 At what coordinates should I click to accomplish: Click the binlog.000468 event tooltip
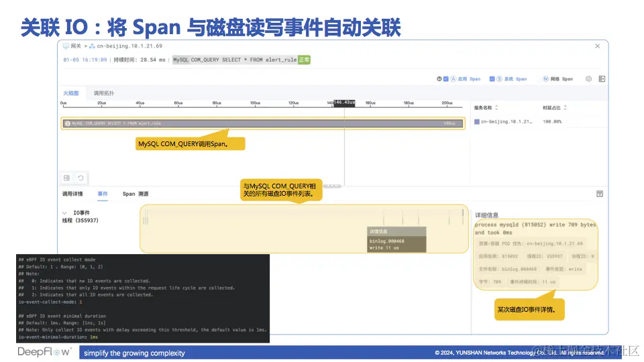point(396,241)
